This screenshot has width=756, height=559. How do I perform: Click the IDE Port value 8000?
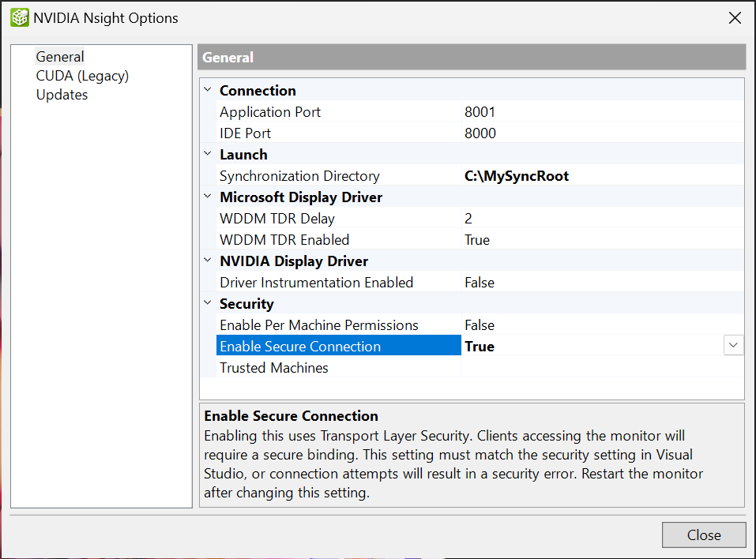pyautogui.click(x=602, y=133)
